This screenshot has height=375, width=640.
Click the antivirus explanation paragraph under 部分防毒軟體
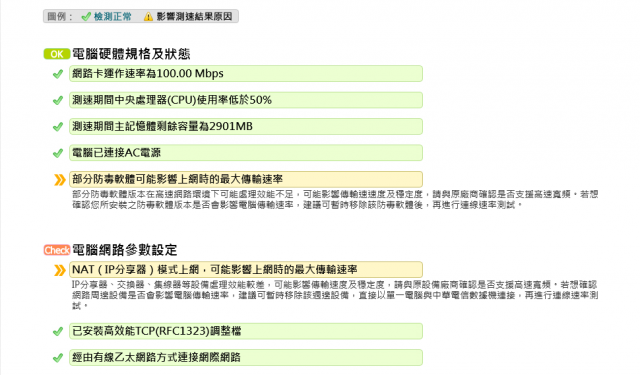(335, 200)
